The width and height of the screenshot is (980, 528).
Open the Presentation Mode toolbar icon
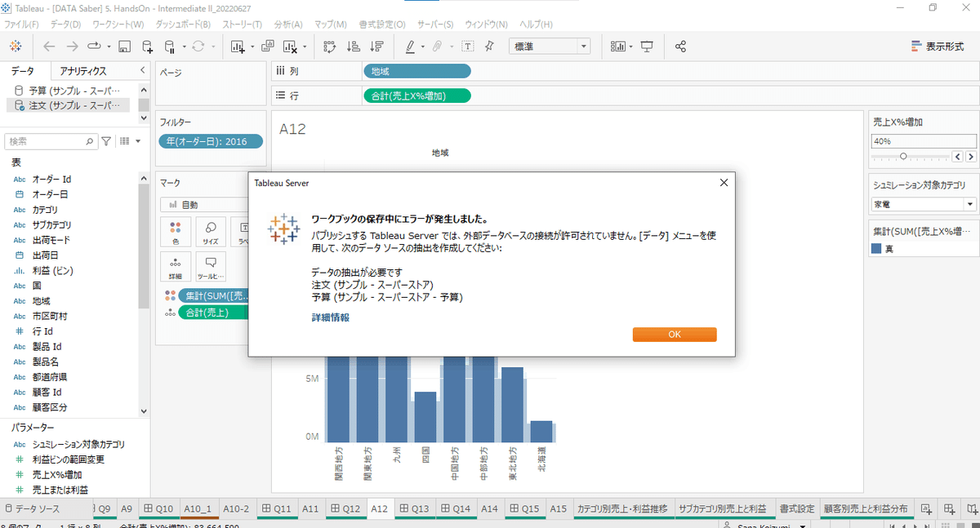[x=646, y=47]
